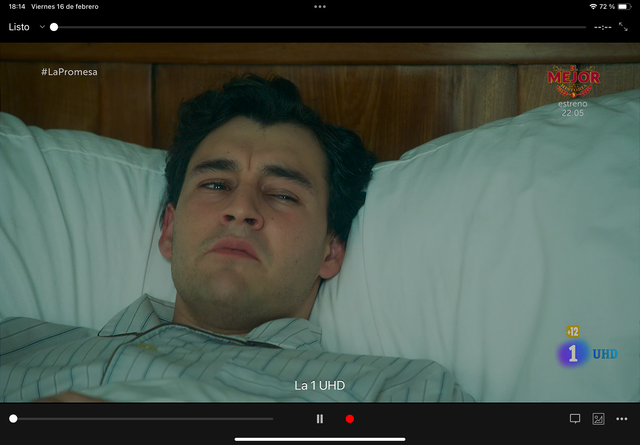
Task: Tap the La 1 UHD channel label
Action: (x=320, y=385)
